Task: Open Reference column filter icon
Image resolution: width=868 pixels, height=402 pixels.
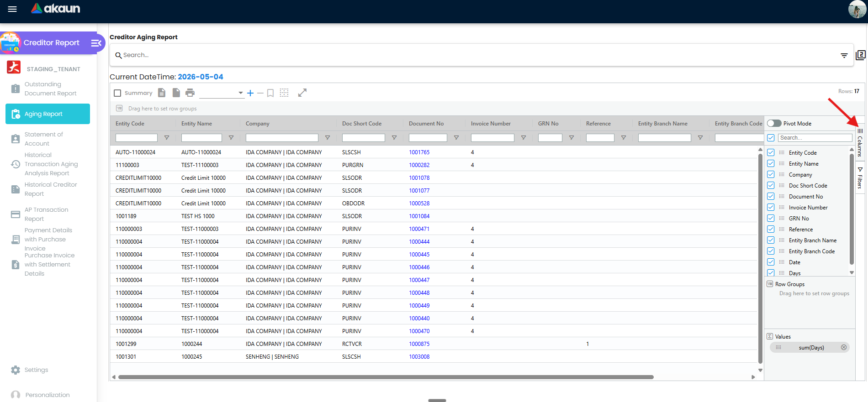Action: pos(624,138)
